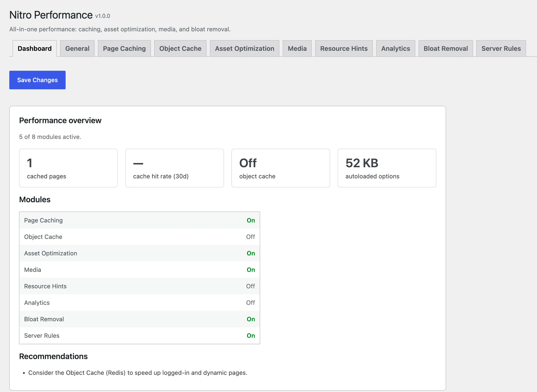Click the Off status for Resource Hints

pos(250,286)
